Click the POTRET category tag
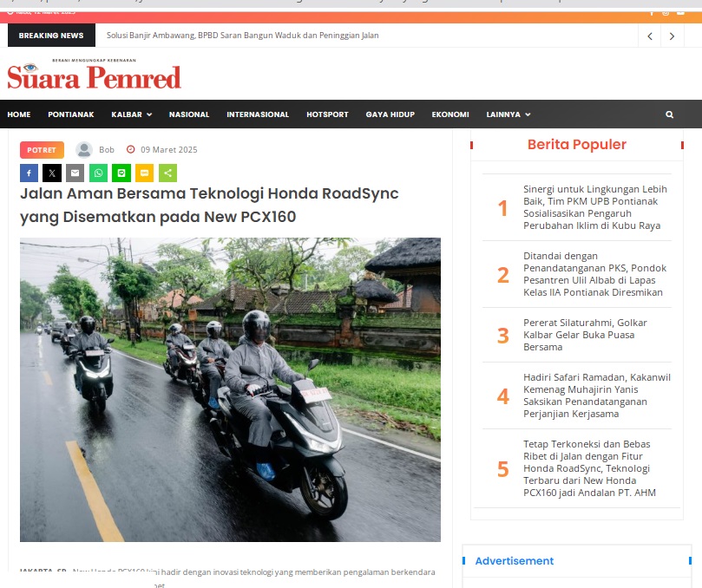Image resolution: width=702 pixels, height=588 pixels. (x=42, y=150)
